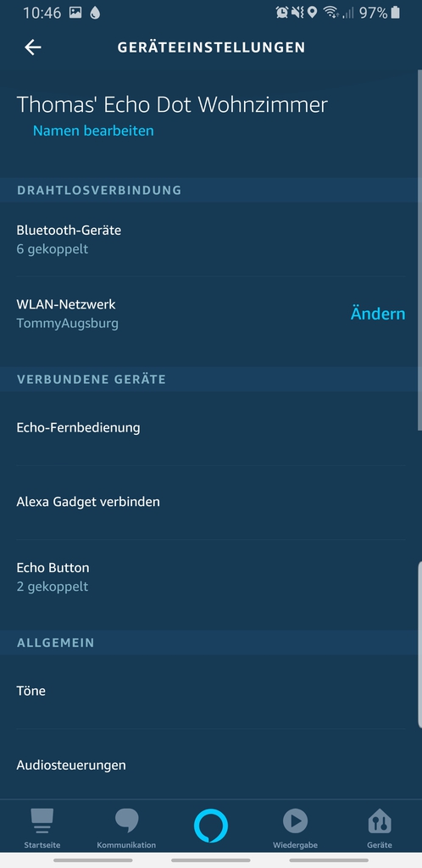The image size is (422, 868).
Task: Select Alexa Gadget verbinden
Action: (211, 502)
